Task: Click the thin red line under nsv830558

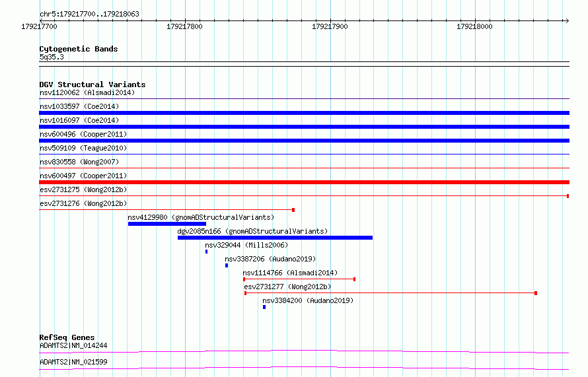Action: 304,168
